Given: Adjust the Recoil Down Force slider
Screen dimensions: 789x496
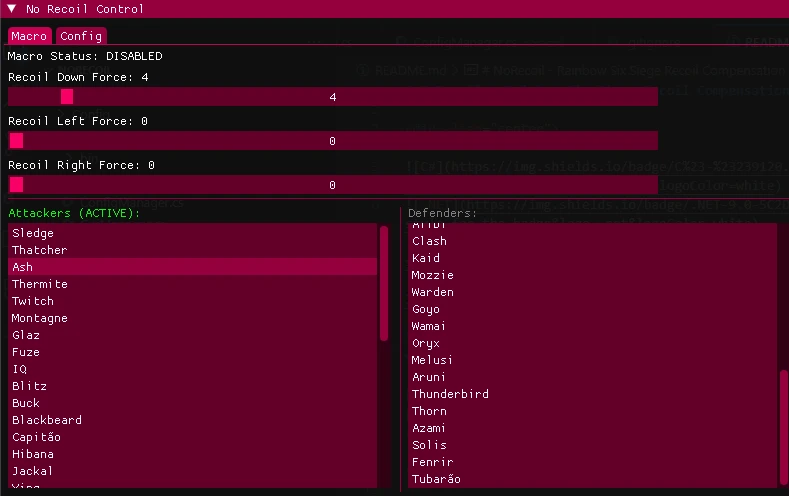Looking at the screenshot, I should (x=333, y=97).
